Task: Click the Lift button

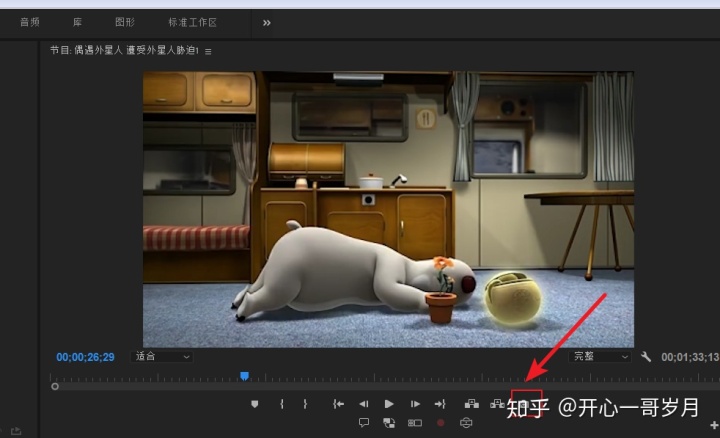Action: [x=472, y=404]
